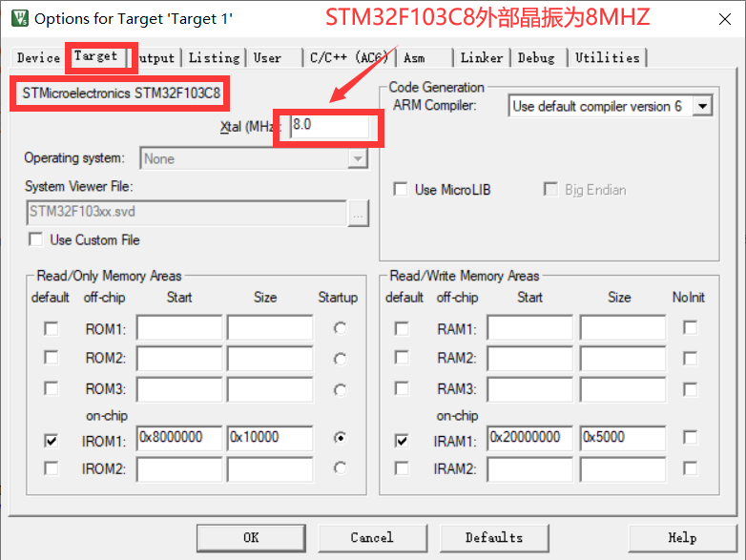Open the ARM Compiler version dropdown
Screen dimensions: 746x560
coord(702,106)
